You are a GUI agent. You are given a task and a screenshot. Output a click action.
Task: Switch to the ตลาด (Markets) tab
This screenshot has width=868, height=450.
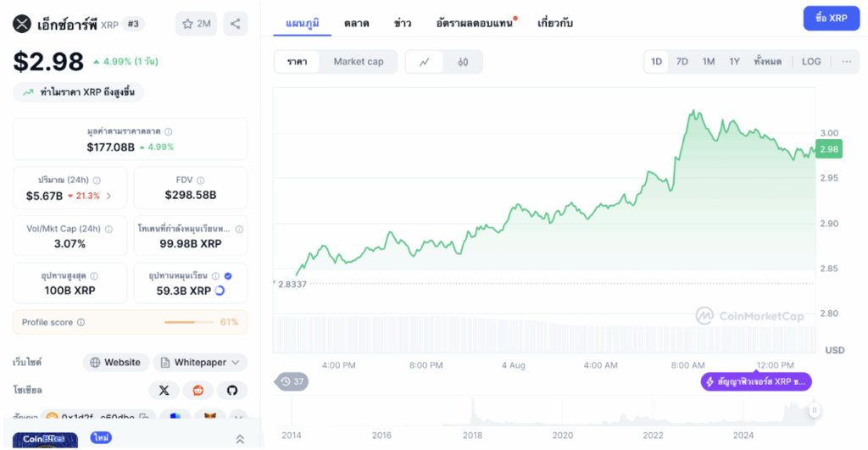pyautogui.click(x=356, y=23)
